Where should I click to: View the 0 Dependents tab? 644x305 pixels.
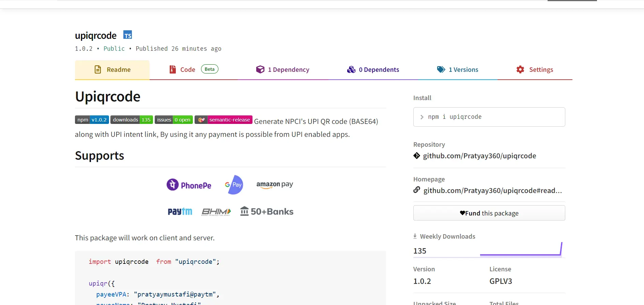point(373,70)
